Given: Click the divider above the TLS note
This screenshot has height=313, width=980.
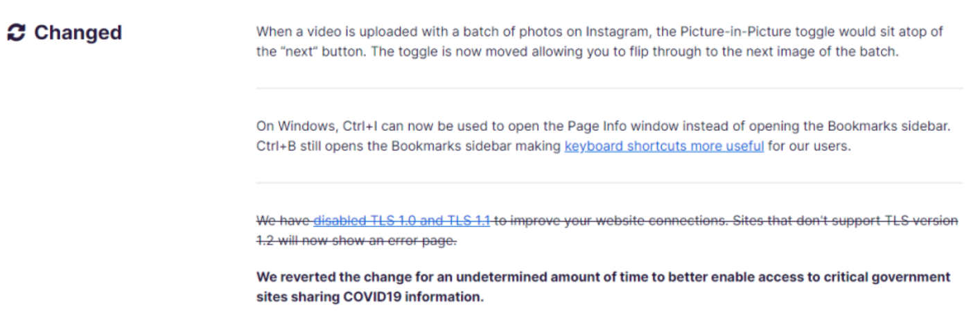Looking at the screenshot, I should (609, 183).
